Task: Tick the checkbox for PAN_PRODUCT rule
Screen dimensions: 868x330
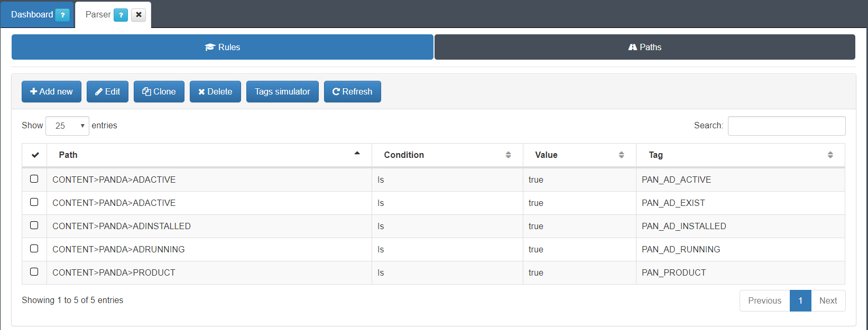Action: click(x=34, y=272)
